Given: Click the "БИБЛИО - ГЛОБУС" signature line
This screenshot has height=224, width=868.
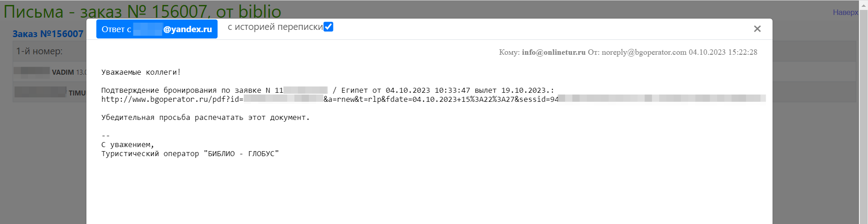Looking at the screenshot, I should click(x=190, y=153).
